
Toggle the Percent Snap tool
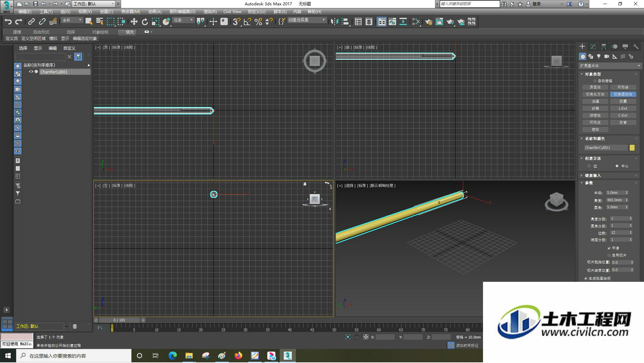(x=258, y=22)
